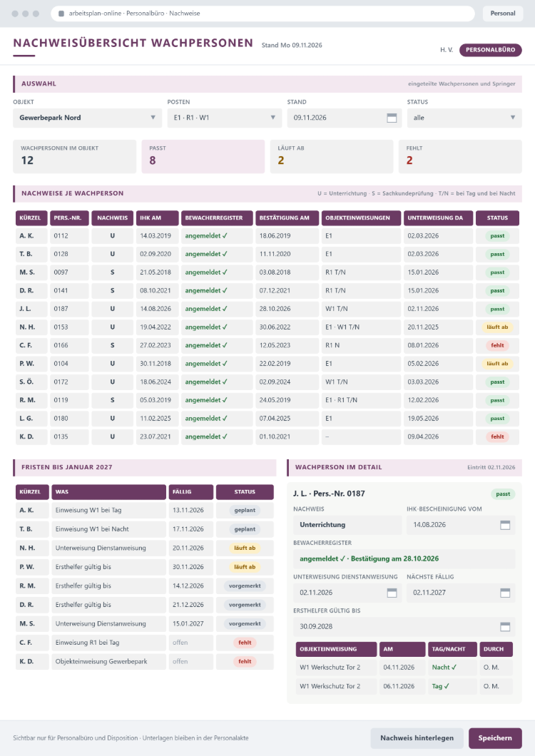Click the Speichern button
This screenshot has height=756, width=535.
[495, 738]
